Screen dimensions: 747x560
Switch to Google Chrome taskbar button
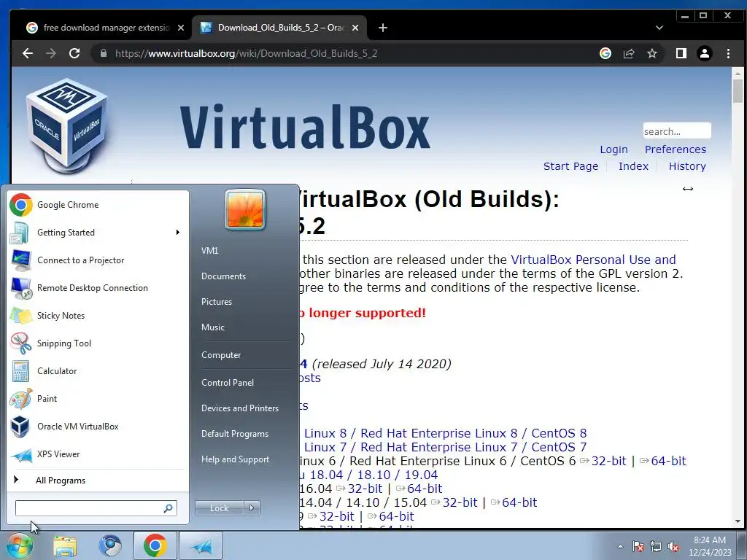pyautogui.click(x=155, y=545)
